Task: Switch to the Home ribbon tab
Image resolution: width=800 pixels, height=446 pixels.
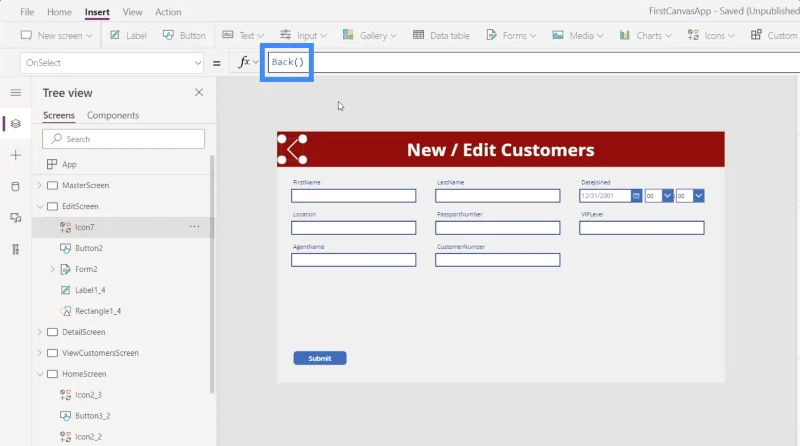Action: point(59,12)
